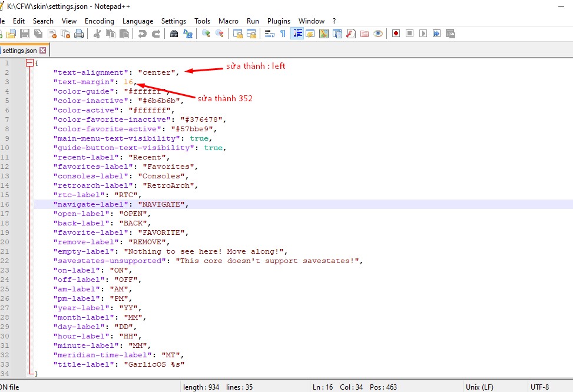This screenshot has height=392, width=573.
Task: Close the settings.json tab with the X
Action: pyautogui.click(x=43, y=51)
